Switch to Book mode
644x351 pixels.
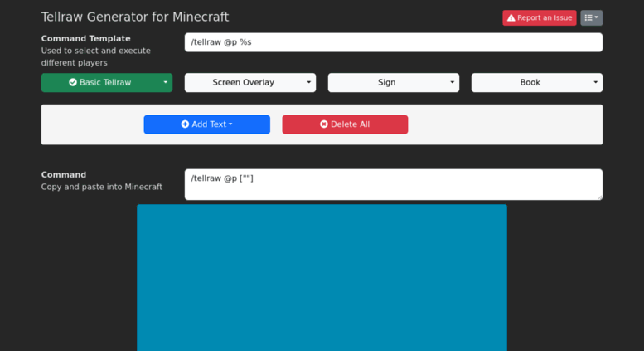530,83
